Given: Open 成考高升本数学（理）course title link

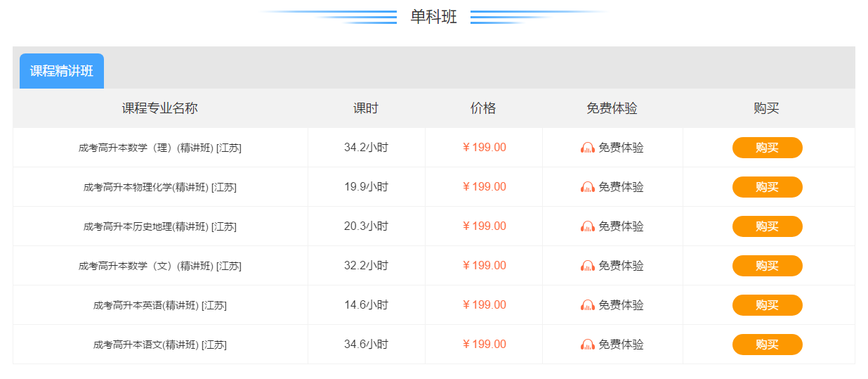Looking at the screenshot, I should 160,148.
